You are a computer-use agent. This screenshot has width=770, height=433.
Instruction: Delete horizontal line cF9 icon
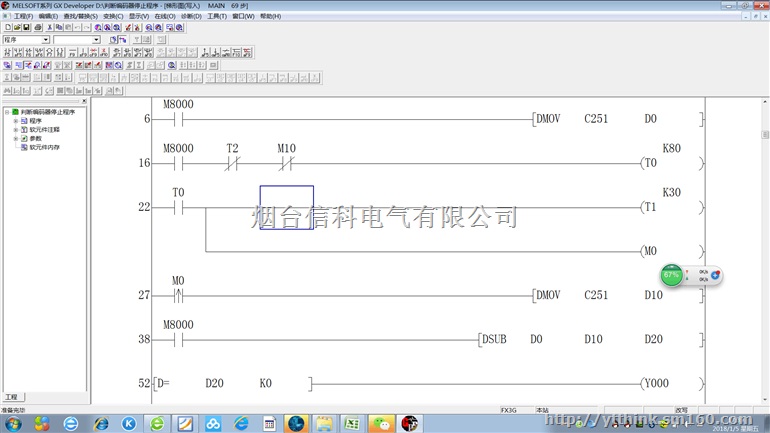(93, 52)
